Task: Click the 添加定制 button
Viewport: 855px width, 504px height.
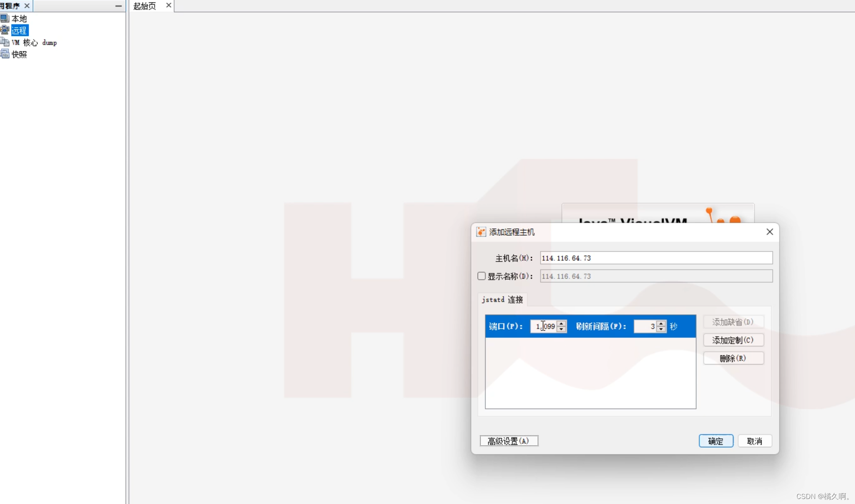Action: [x=733, y=340]
